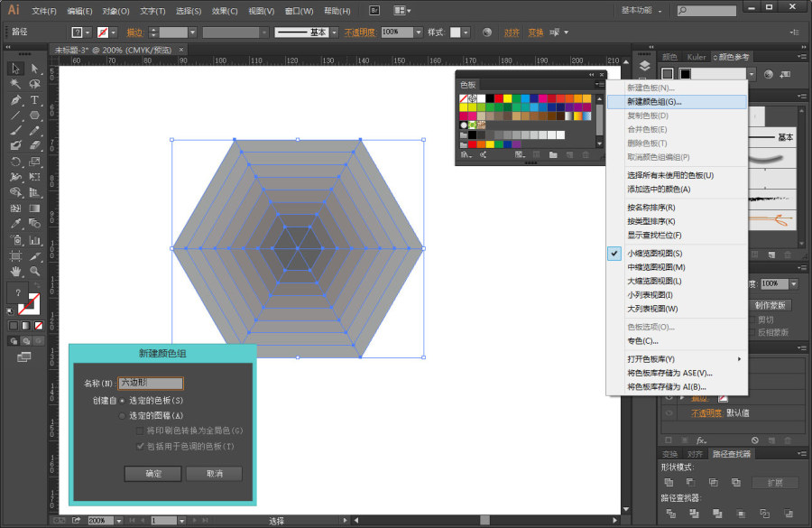This screenshot has width=812, height=528.
Task: Open the 基本功能 workspace switcher
Action: pos(641,10)
